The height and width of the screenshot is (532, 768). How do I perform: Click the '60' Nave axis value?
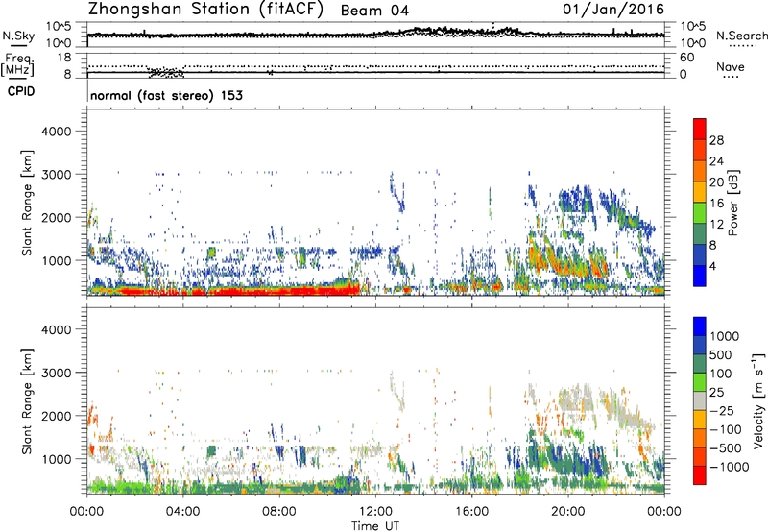[x=686, y=58]
